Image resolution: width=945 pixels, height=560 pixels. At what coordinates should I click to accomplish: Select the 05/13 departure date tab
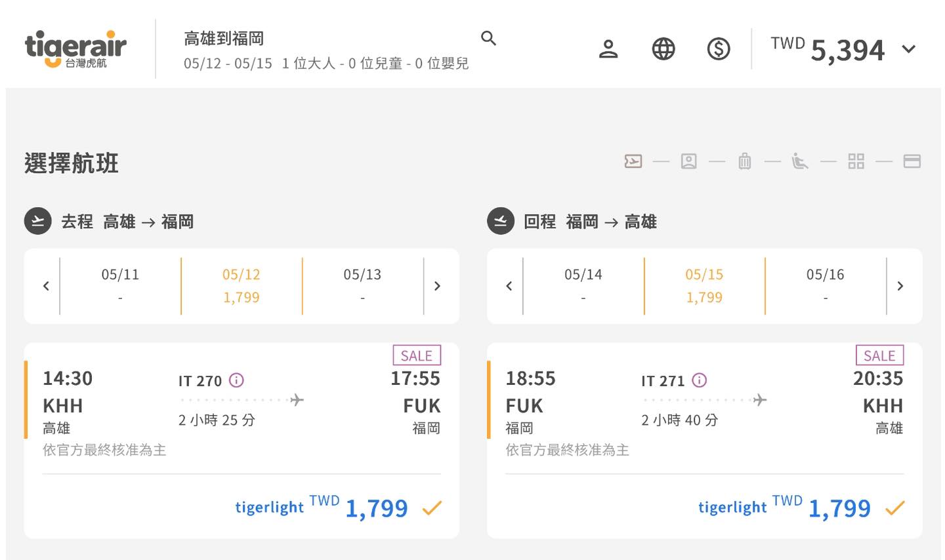pos(362,285)
